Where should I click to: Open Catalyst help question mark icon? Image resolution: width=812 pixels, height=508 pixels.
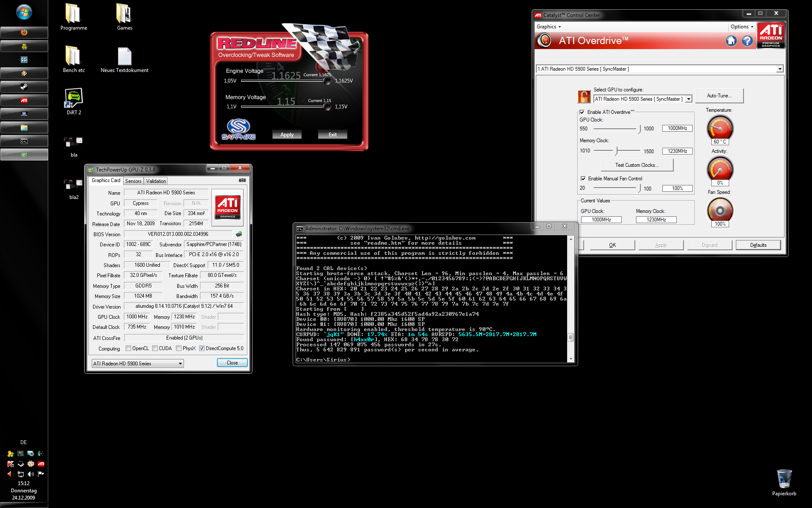tap(747, 41)
